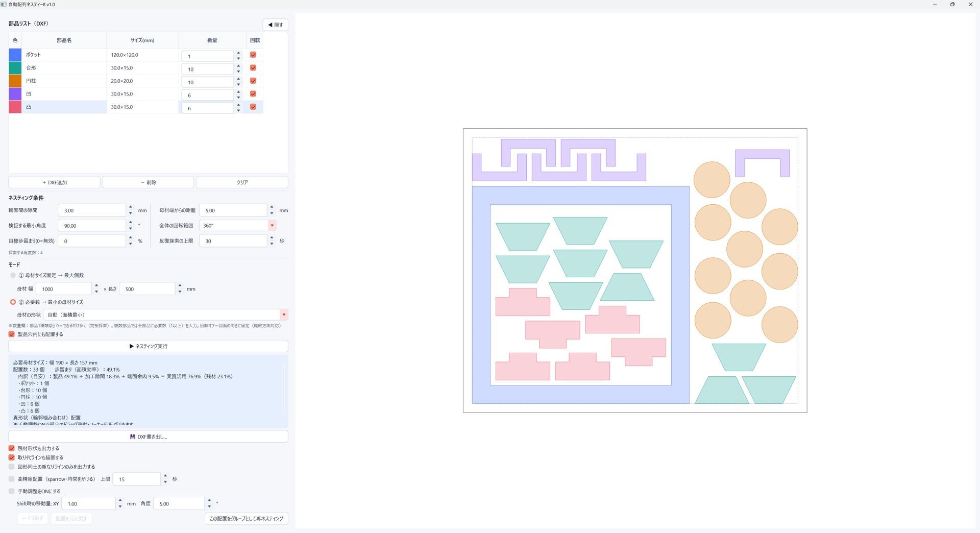Click the DXF書き出し save icon button
Screen dimensions: 980x533
click(x=148, y=437)
